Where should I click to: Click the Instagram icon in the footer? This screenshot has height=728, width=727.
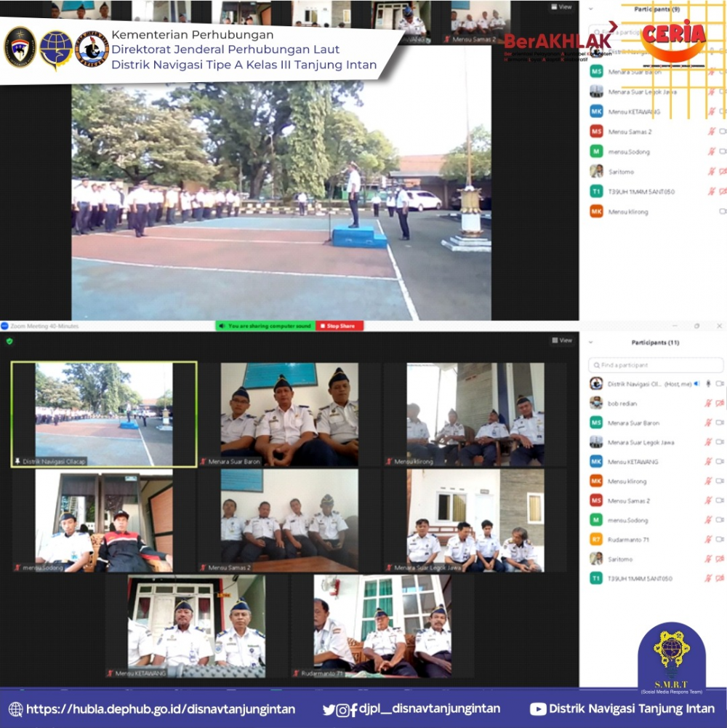[342, 710]
